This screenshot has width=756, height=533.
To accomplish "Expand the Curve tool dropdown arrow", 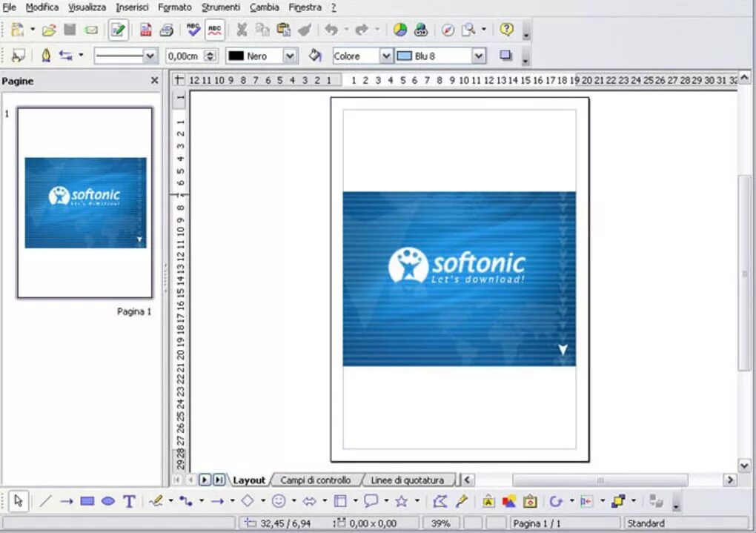I will 170,502.
